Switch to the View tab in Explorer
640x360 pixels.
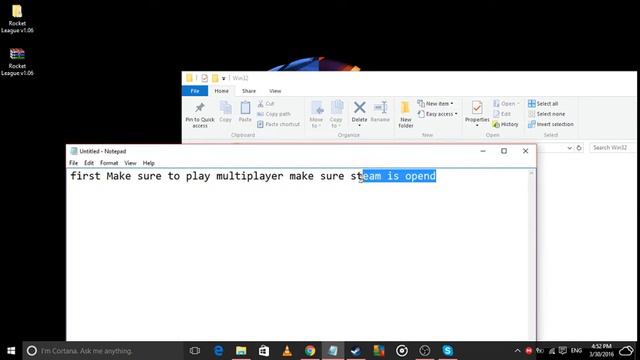[x=275, y=91]
